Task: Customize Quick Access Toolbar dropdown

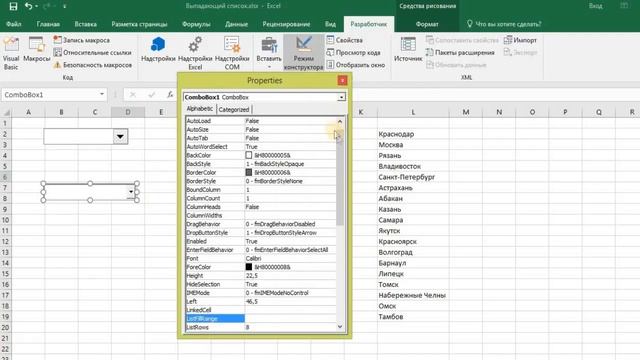Action: (64, 6)
